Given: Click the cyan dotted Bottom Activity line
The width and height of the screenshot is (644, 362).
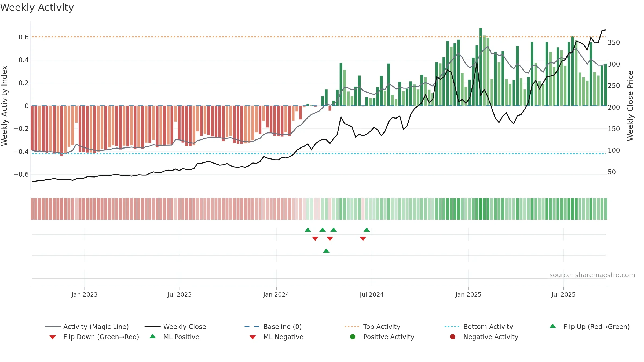Looking at the screenshot, I should [x=319, y=154].
